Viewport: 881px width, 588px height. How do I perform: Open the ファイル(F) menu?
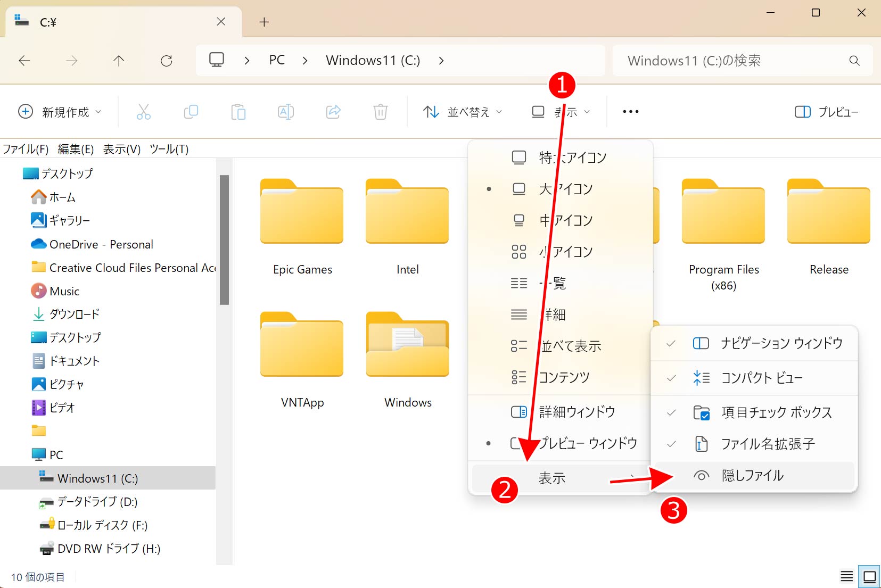[26, 149]
